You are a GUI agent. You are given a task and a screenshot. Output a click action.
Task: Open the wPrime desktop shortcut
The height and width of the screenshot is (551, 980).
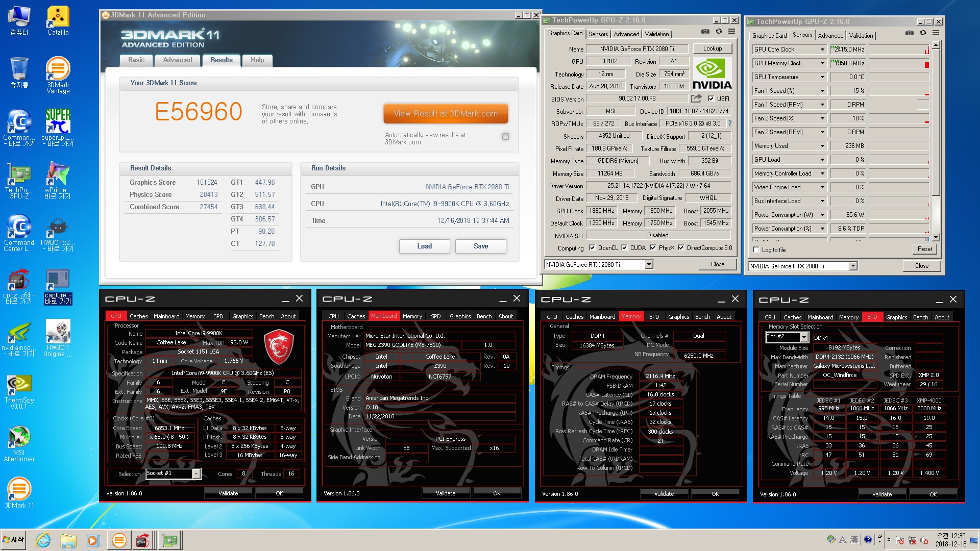point(58,180)
